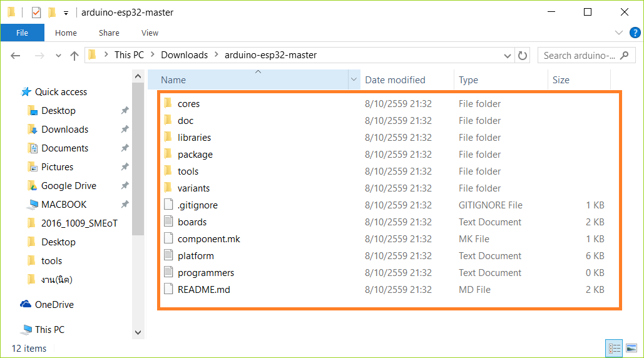Click arduino-esp32-master in the address bar

(270, 54)
